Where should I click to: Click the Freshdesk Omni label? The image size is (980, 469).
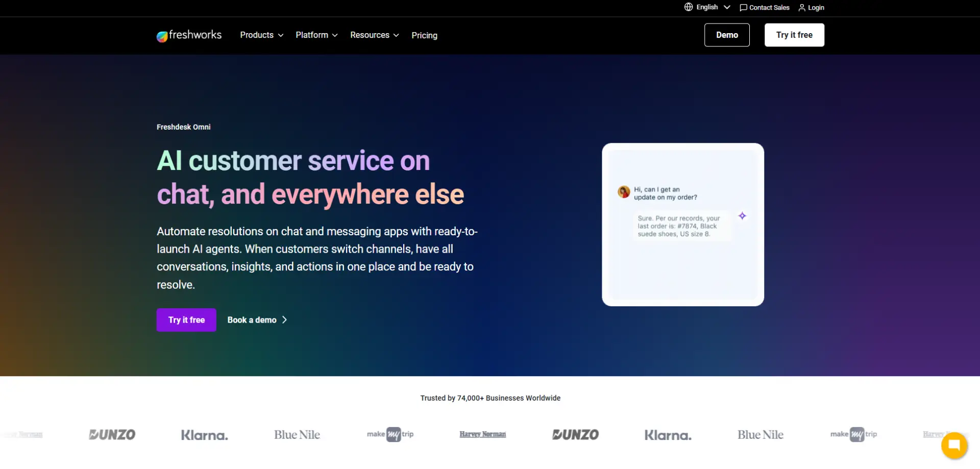(184, 127)
